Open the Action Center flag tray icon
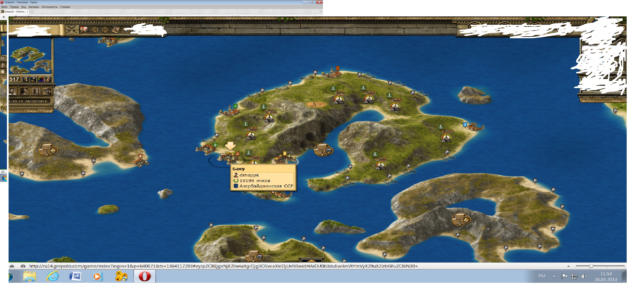 point(564,276)
